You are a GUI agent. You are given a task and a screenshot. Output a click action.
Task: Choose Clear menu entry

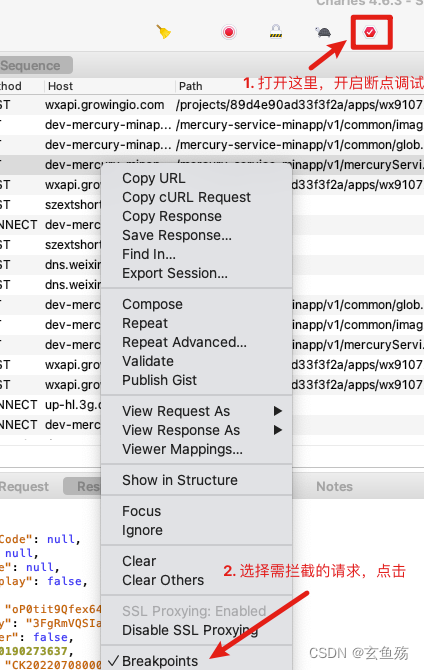[197, 561]
